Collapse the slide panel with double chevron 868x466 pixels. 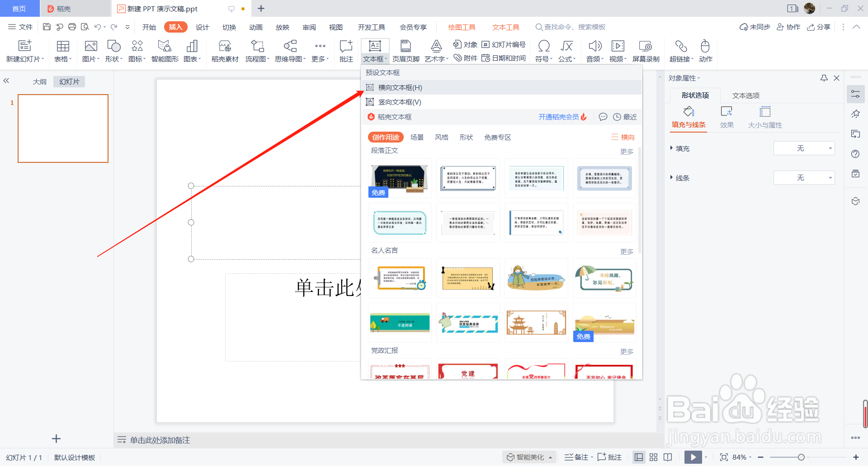6,81
